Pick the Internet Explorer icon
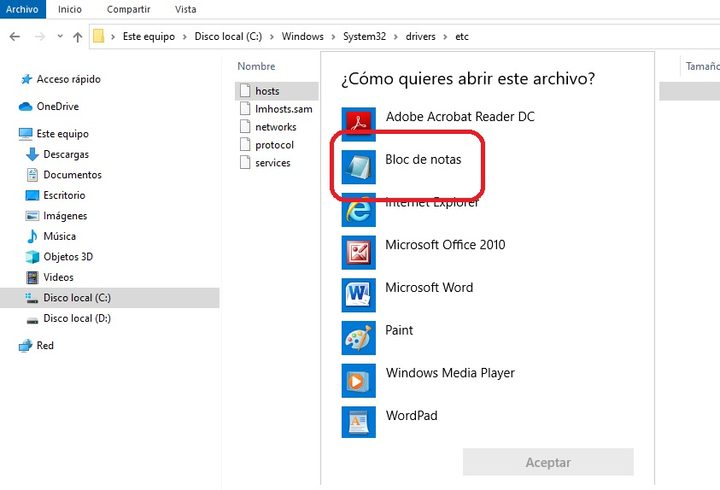The width and height of the screenshot is (720, 490). [359, 210]
